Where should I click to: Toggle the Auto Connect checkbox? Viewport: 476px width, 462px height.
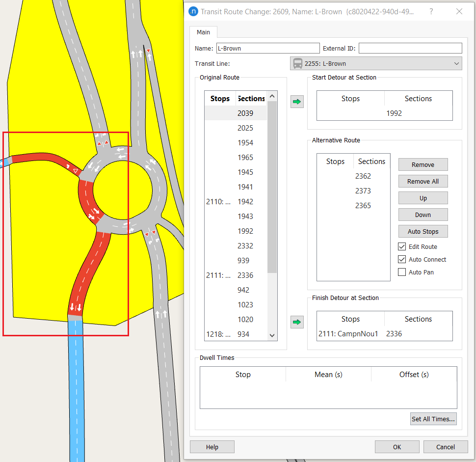(x=402, y=259)
